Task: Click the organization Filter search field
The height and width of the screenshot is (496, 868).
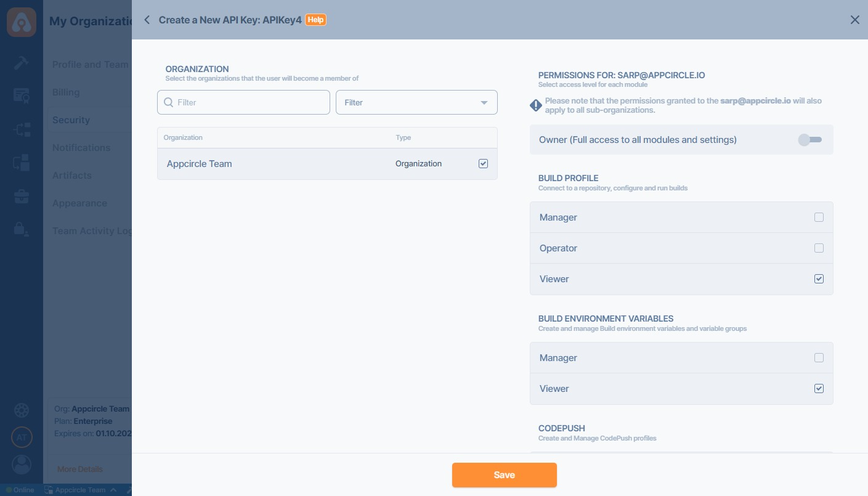Action: 244,102
